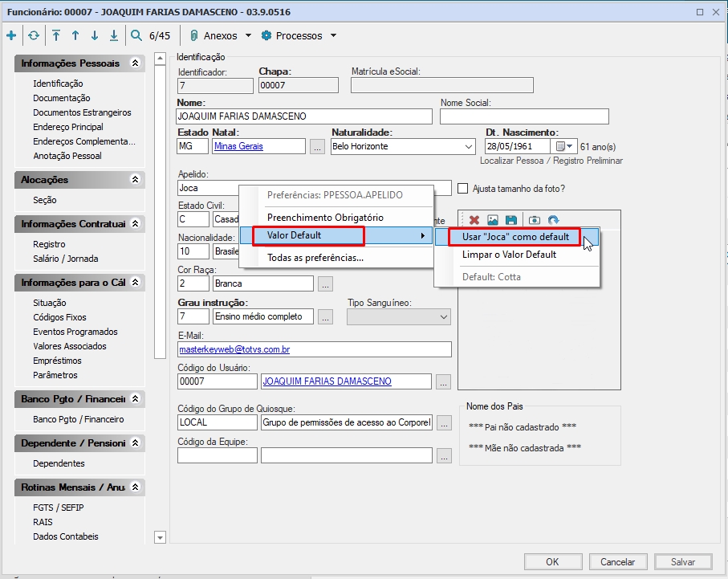Collapse the Rotinas Mensais / Anuais section
Screen dimensions: 728x579
pyautogui.click(x=135, y=487)
